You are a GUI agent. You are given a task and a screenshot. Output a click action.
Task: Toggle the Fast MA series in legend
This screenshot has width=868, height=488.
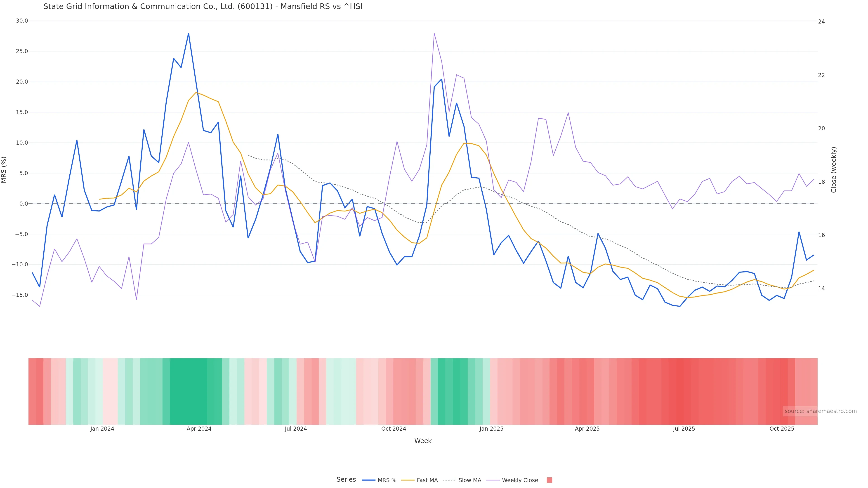coord(427,480)
